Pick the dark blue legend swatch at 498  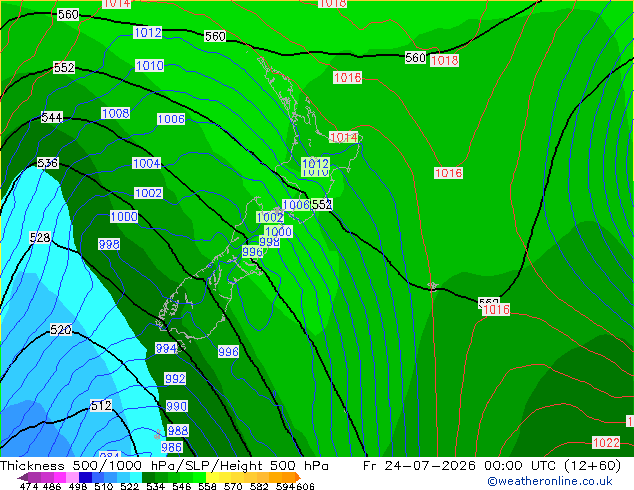pos(85,477)
